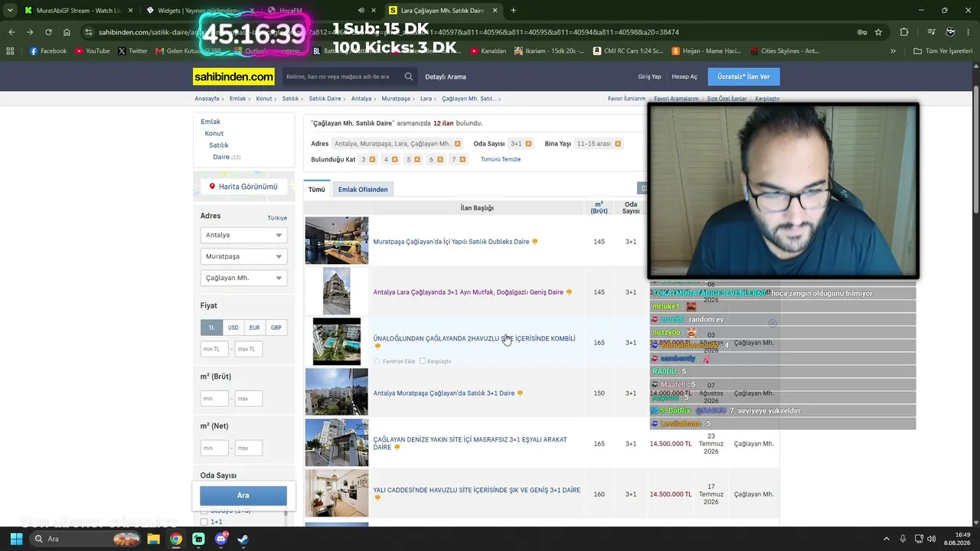This screenshot has height=551, width=980.
Task: Click the browser back arrow
Action: pos(11,32)
